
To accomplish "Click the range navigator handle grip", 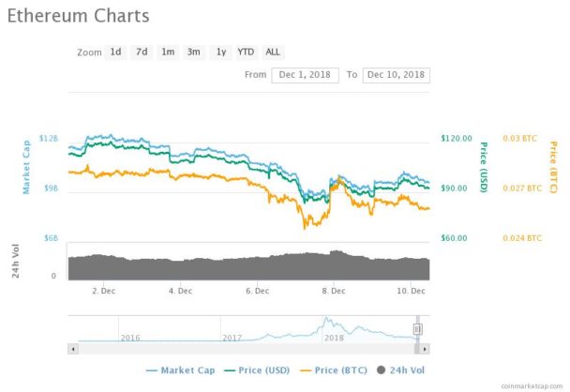I will (418, 329).
